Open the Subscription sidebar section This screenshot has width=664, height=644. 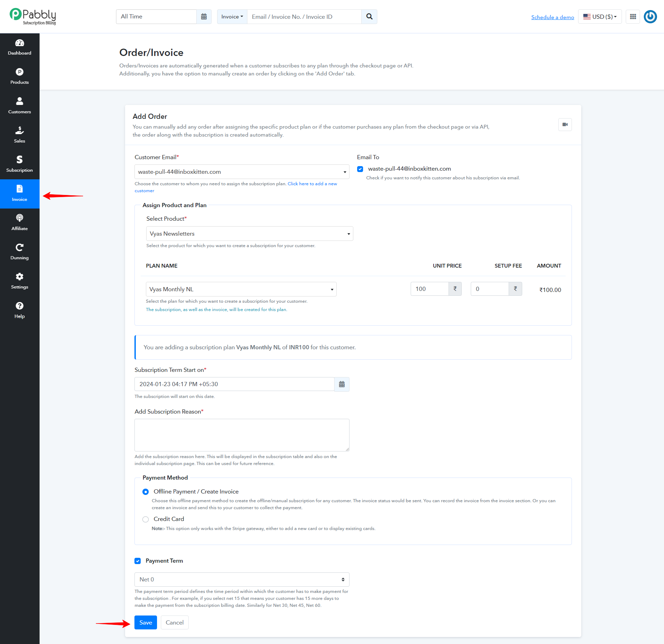coord(19,164)
